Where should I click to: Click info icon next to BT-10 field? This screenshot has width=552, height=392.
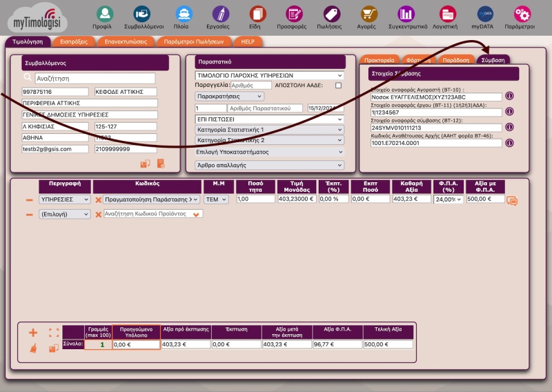coord(510,97)
